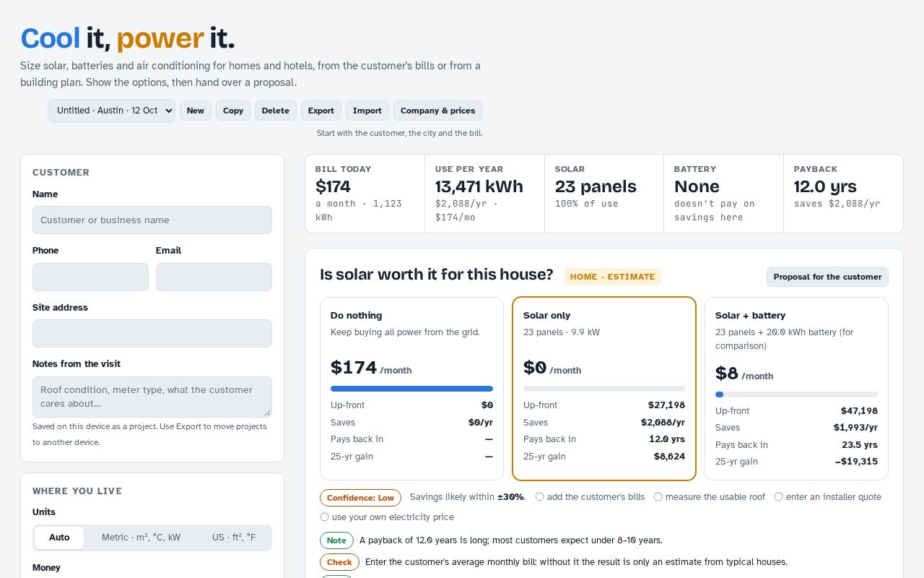Viewport: 924px width, 578px height.
Task: Click the Import button
Action: [367, 111]
